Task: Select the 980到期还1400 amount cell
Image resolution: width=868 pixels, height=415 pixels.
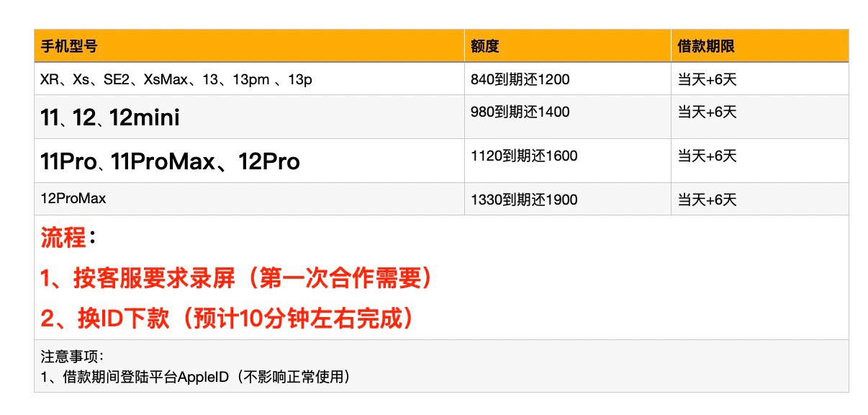Action: point(520,112)
